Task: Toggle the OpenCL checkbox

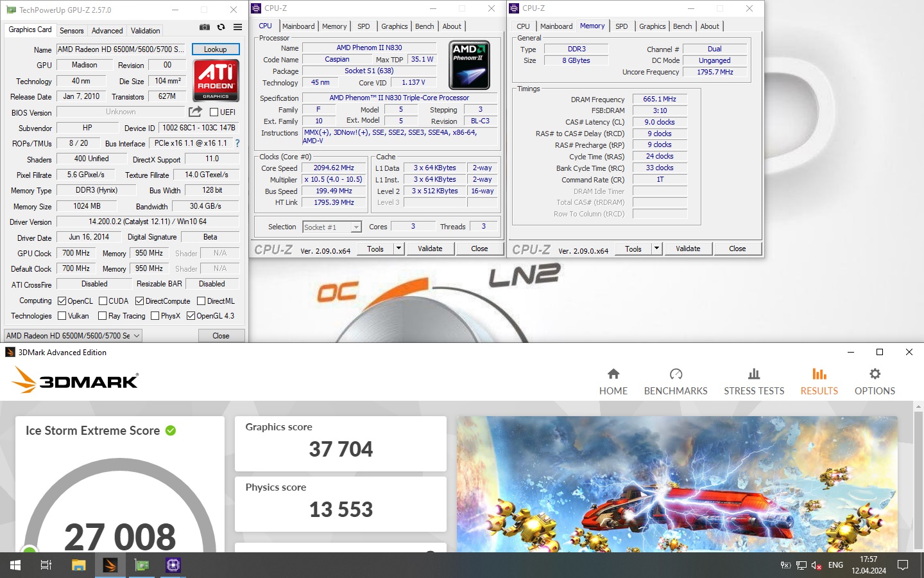Action: 62,301
